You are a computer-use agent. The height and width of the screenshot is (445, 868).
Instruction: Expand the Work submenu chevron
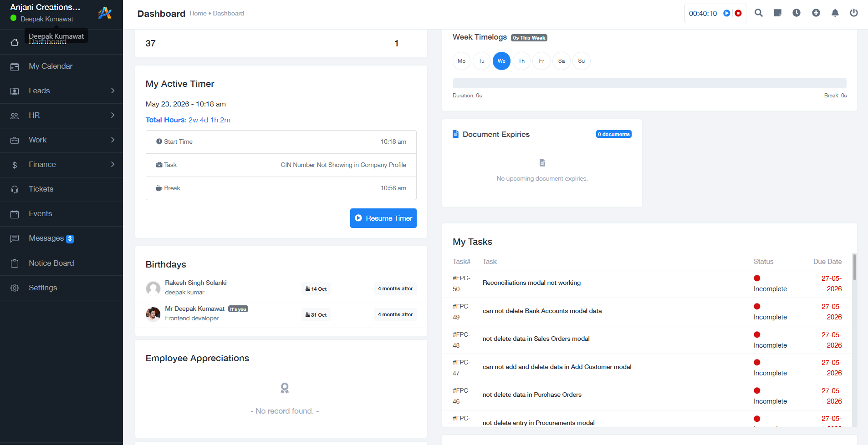pyautogui.click(x=112, y=140)
